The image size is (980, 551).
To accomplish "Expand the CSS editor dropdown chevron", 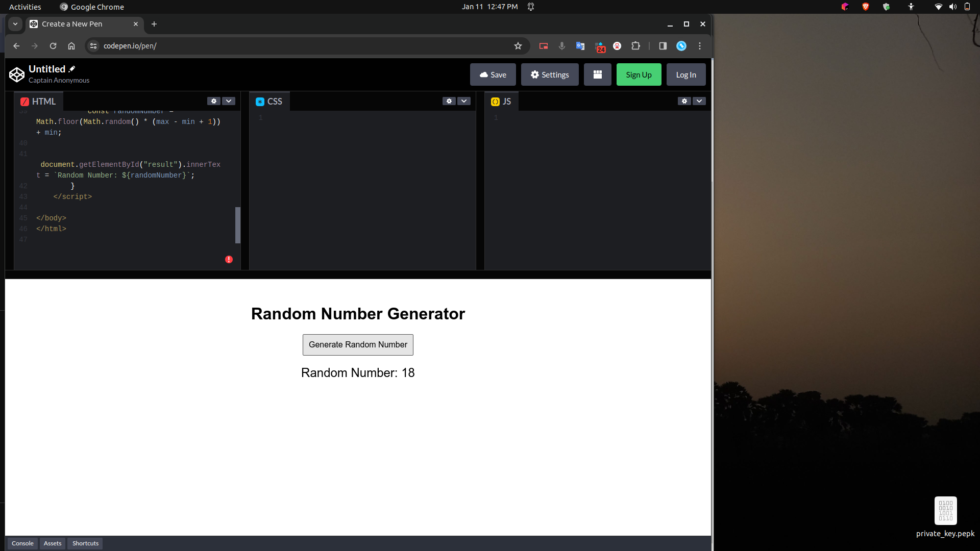I will click(464, 101).
